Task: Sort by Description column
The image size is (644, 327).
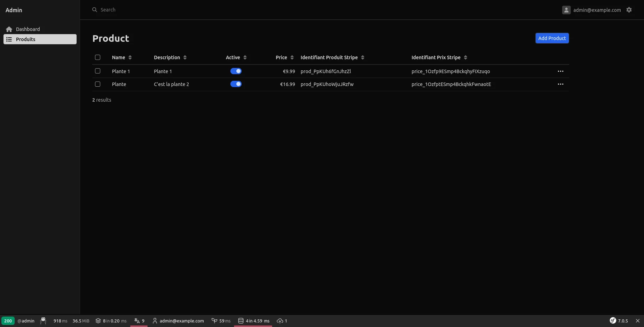Action: tap(170, 57)
